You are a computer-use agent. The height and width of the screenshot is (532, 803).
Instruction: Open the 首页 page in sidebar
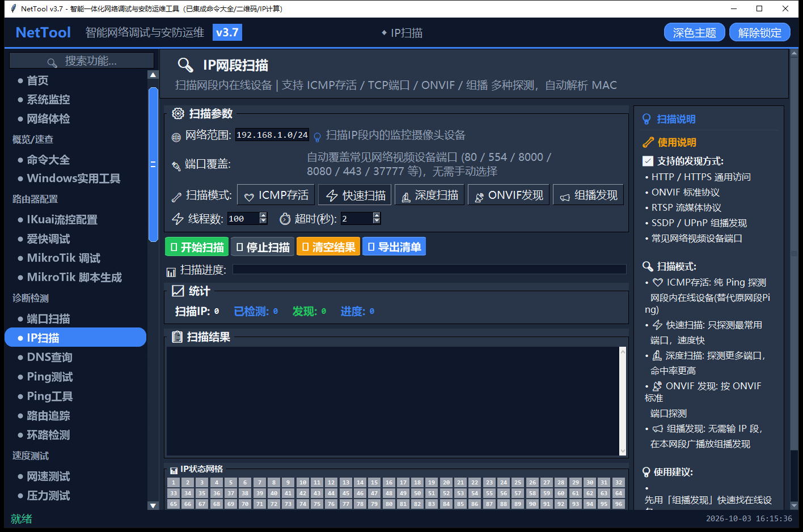(x=37, y=80)
